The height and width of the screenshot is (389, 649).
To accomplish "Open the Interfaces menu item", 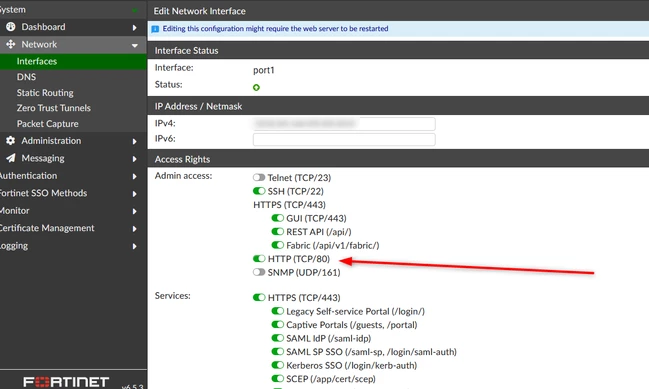I will [73, 61].
